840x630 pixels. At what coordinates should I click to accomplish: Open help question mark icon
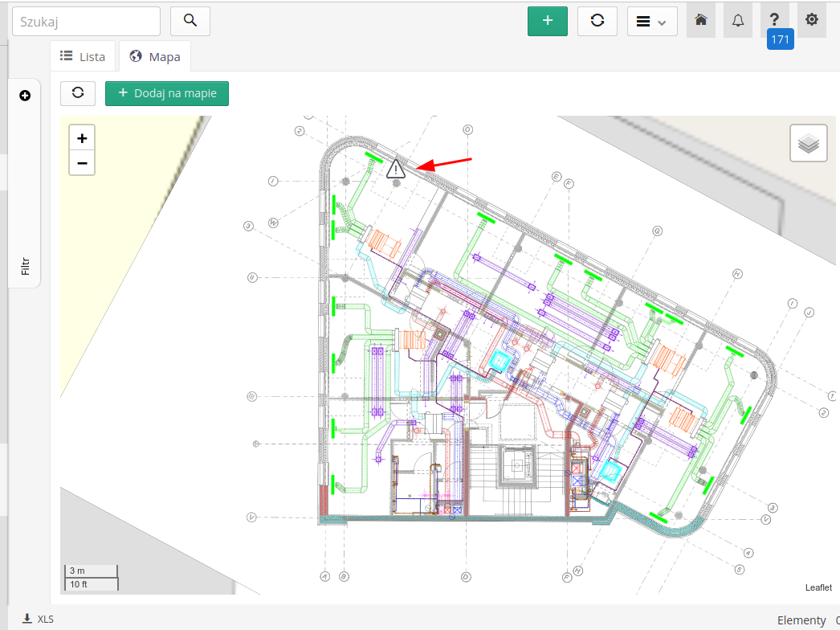pos(775,20)
